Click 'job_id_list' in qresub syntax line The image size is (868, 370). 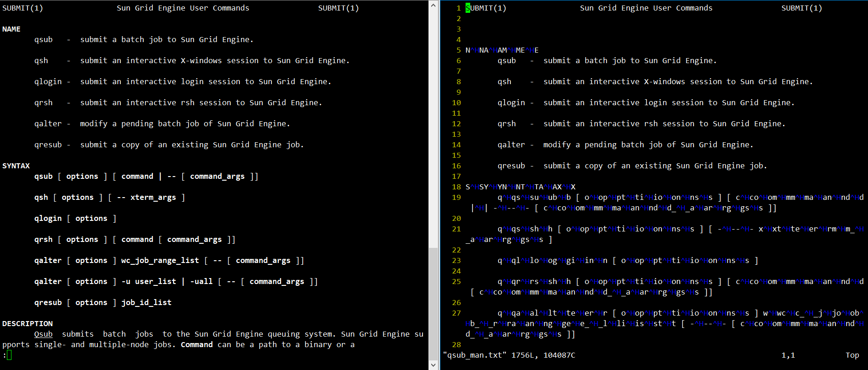[146, 303]
